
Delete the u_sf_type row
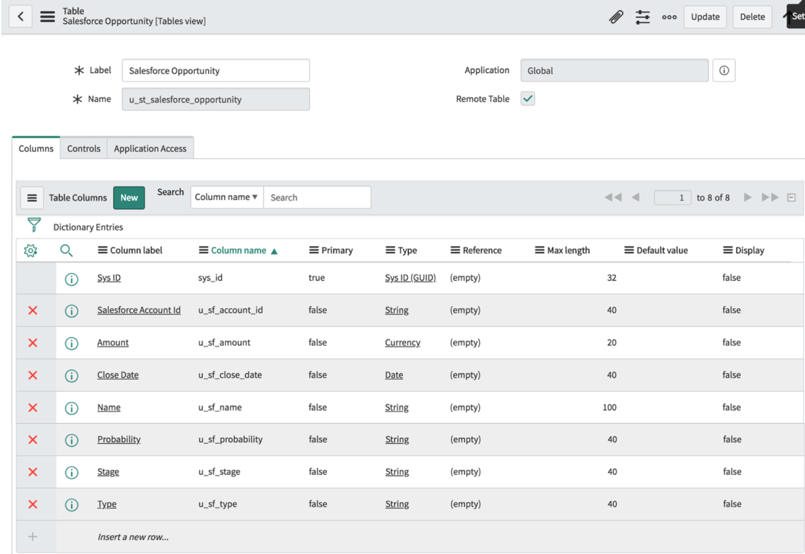33,504
